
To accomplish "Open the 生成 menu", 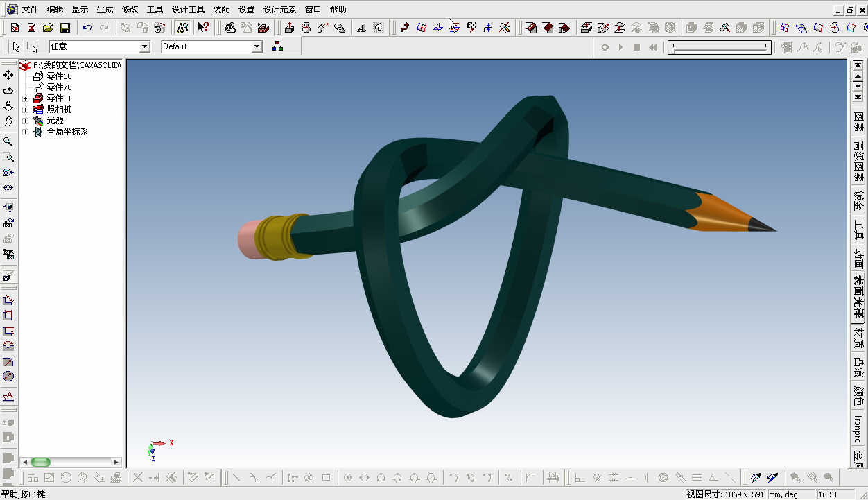I will coord(105,10).
